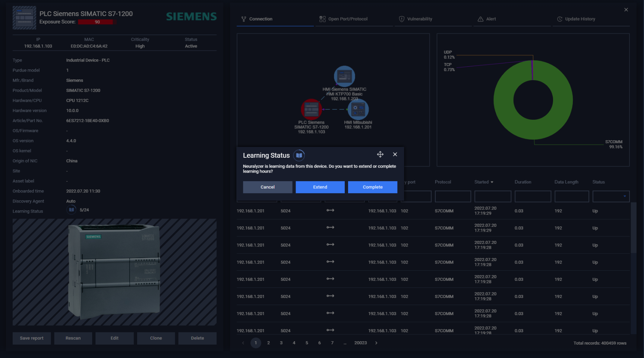Click the UDP 0.12% chart label
The width and height of the screenshot is (644, 358).
449,55
